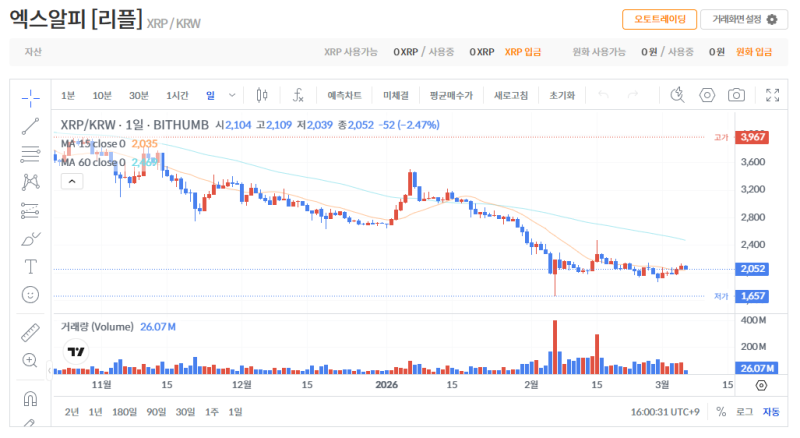Click the XRP/KRW · 1일 · BITHUMB symbol title
Viewport: 800px width, 438px height.
coord(135,125)
